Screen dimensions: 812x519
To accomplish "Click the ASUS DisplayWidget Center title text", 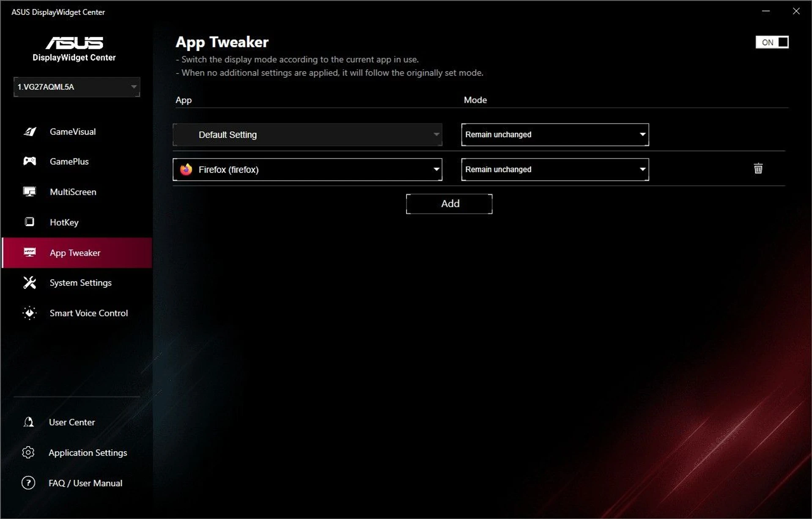I will click(x=58, y=12).
